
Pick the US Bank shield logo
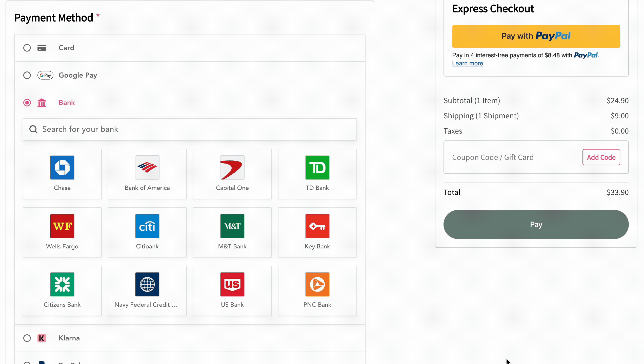232,284
